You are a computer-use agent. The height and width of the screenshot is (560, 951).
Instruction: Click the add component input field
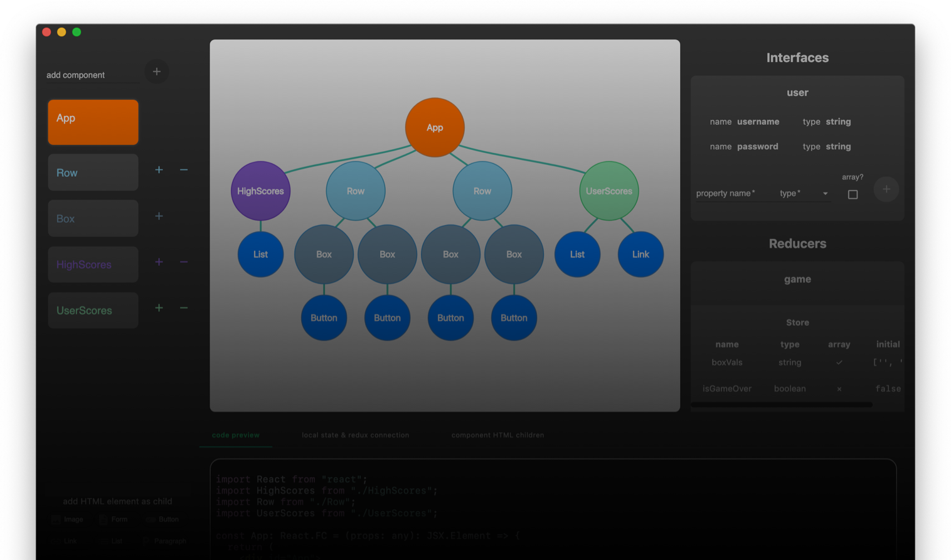click(93, 75)
